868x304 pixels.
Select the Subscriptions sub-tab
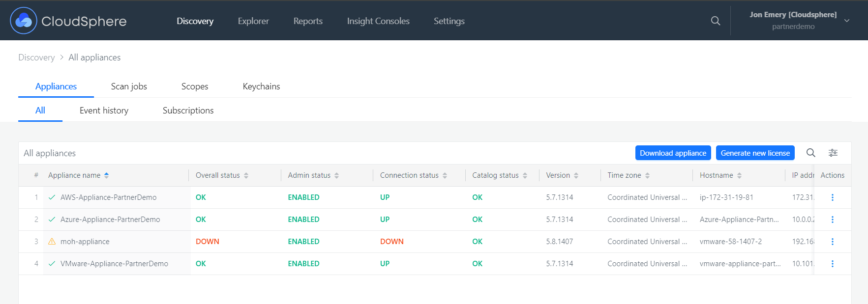click(x=188, y=111)
